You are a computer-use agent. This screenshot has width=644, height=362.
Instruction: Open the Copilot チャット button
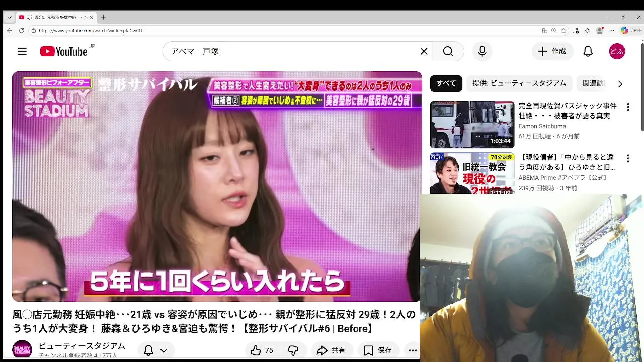pos(631,31)
